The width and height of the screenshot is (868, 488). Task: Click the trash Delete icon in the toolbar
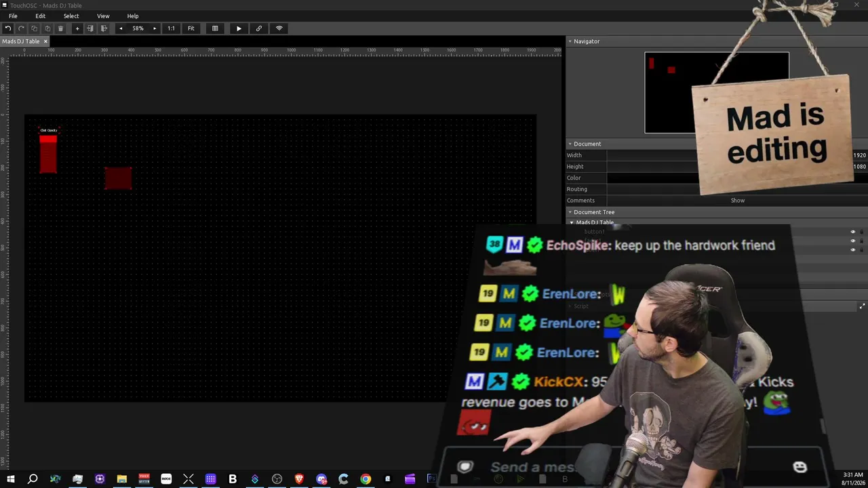click(60, 28)
